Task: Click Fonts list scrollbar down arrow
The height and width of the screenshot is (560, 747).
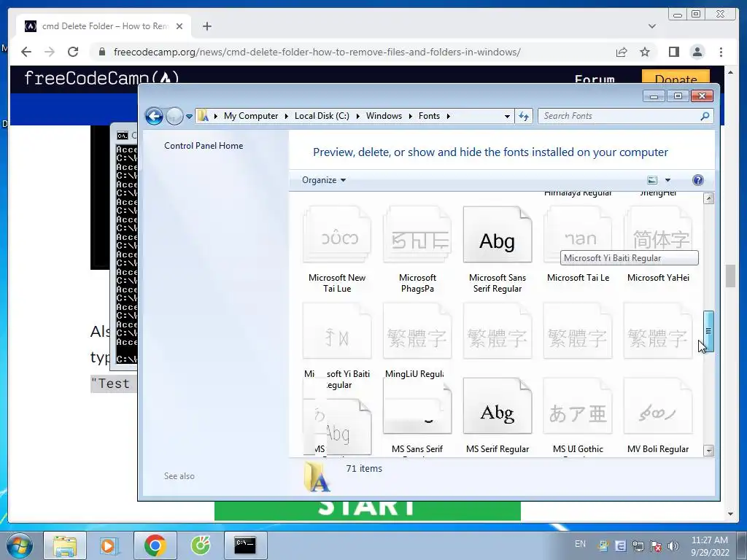Action: (x=709, y=451)
